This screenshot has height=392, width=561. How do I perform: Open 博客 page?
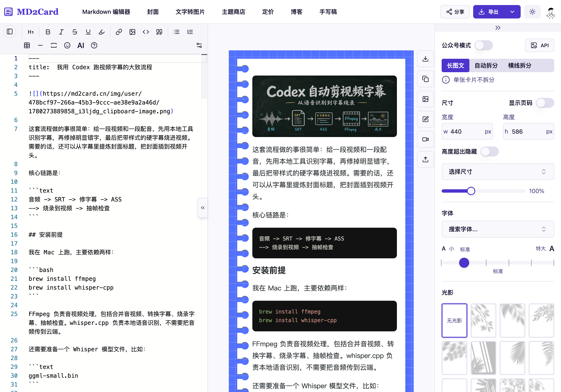(297, 12)
